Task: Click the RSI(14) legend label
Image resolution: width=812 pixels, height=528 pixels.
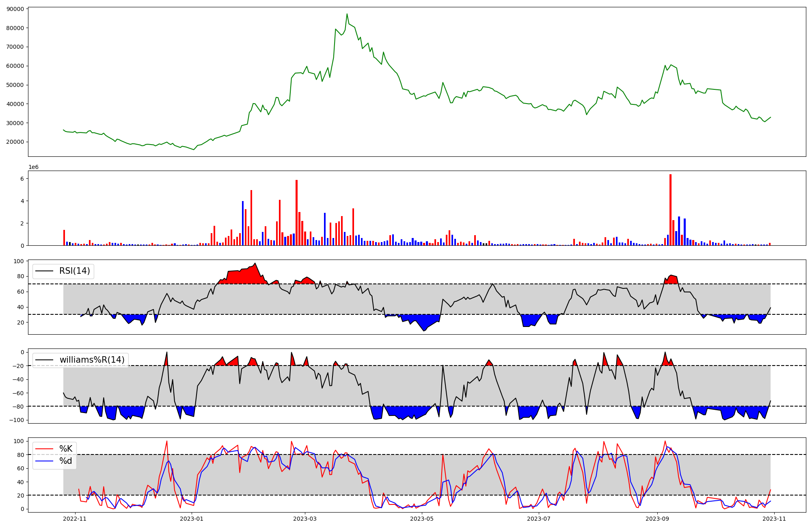Action: click(x=75, y=271)
